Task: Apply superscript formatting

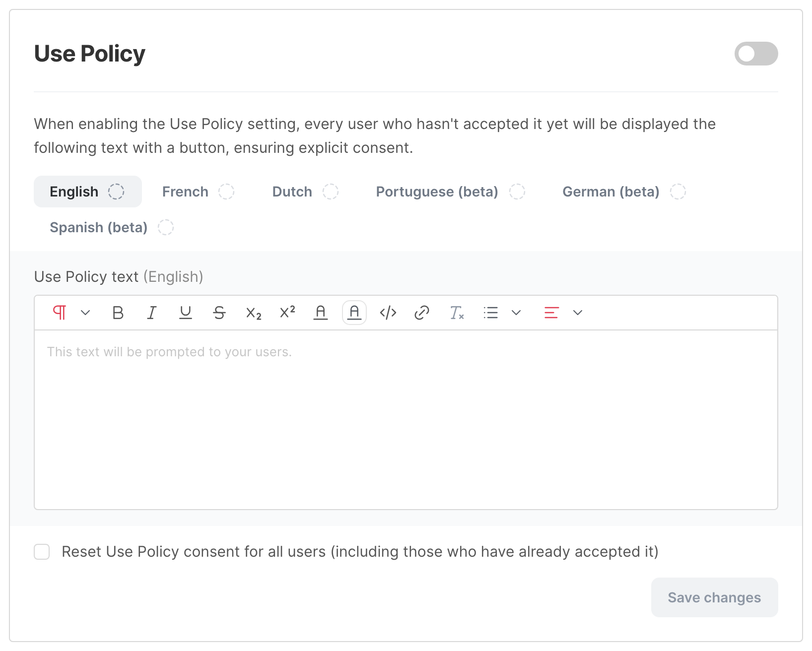Action: 287,313
